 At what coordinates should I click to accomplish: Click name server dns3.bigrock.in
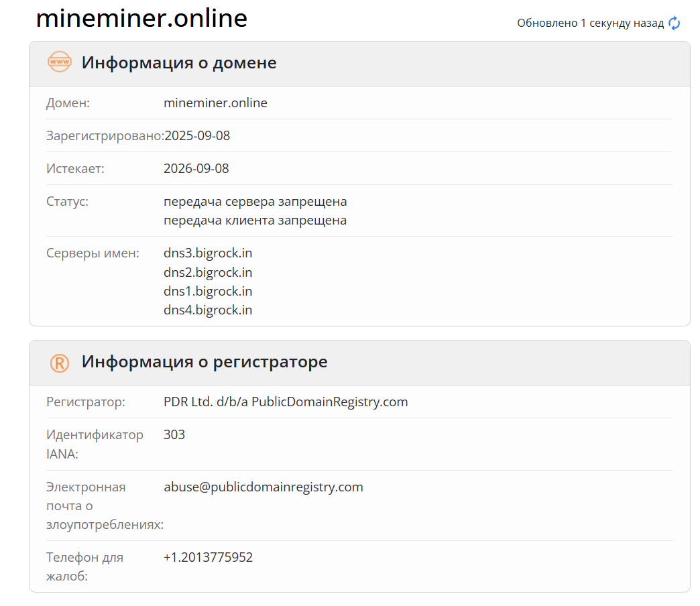pos(208,253)
